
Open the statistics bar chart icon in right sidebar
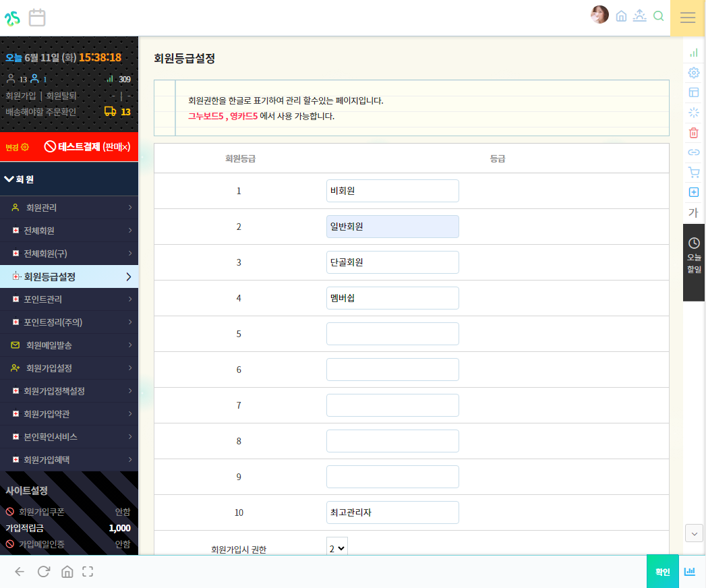point(694,52)
